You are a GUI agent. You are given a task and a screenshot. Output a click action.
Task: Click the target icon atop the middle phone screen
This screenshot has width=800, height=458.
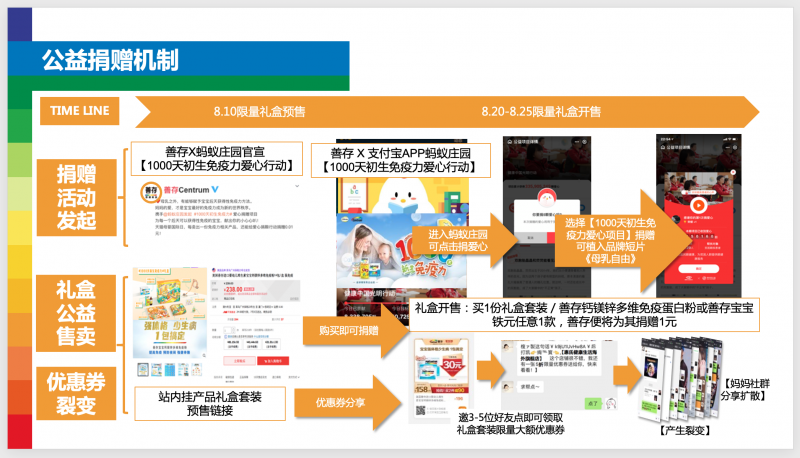[x=585, y=141]
